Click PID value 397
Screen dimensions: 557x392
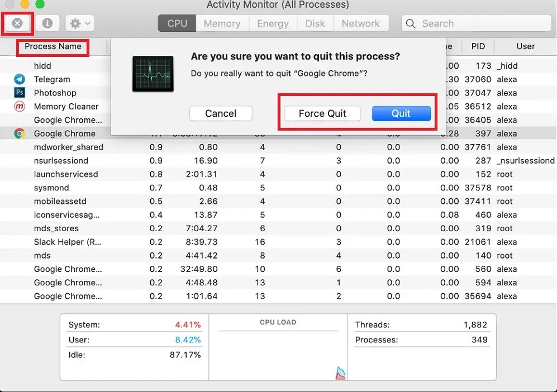[x=483, y=133]
